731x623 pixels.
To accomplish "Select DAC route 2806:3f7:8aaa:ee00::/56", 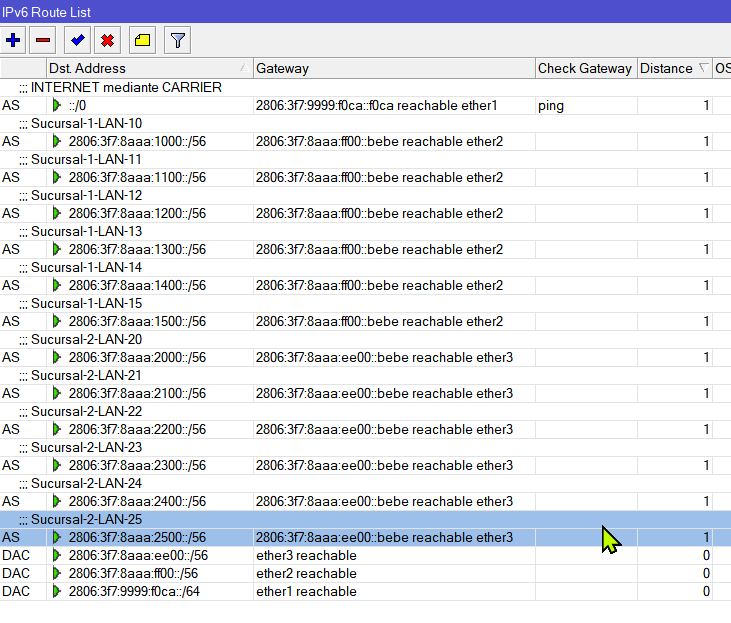I will 138,556.
